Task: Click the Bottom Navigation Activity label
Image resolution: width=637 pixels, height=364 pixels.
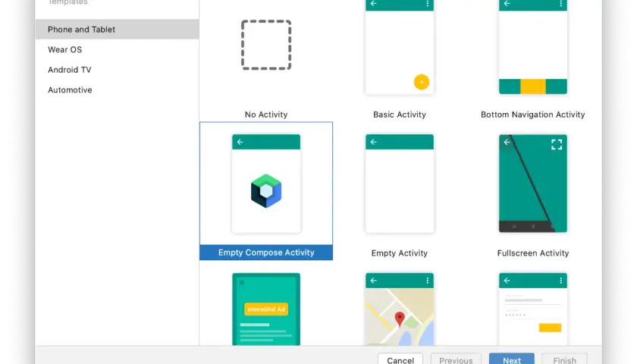Action: 533,115
